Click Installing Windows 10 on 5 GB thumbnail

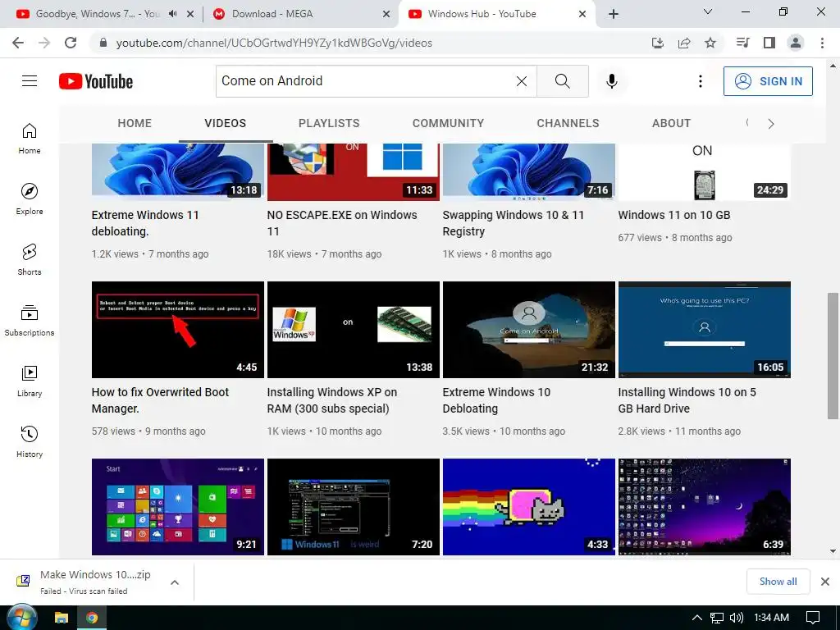point(705,330)
